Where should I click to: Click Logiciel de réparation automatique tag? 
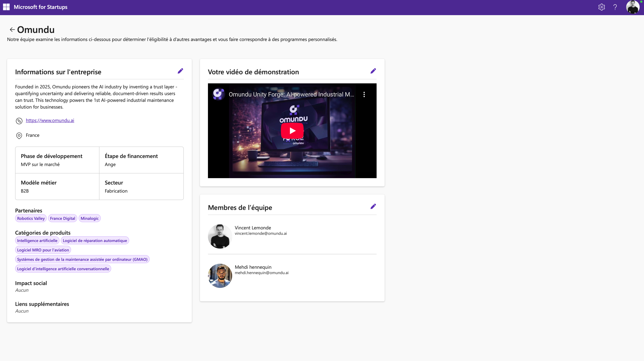coord(95,240)
